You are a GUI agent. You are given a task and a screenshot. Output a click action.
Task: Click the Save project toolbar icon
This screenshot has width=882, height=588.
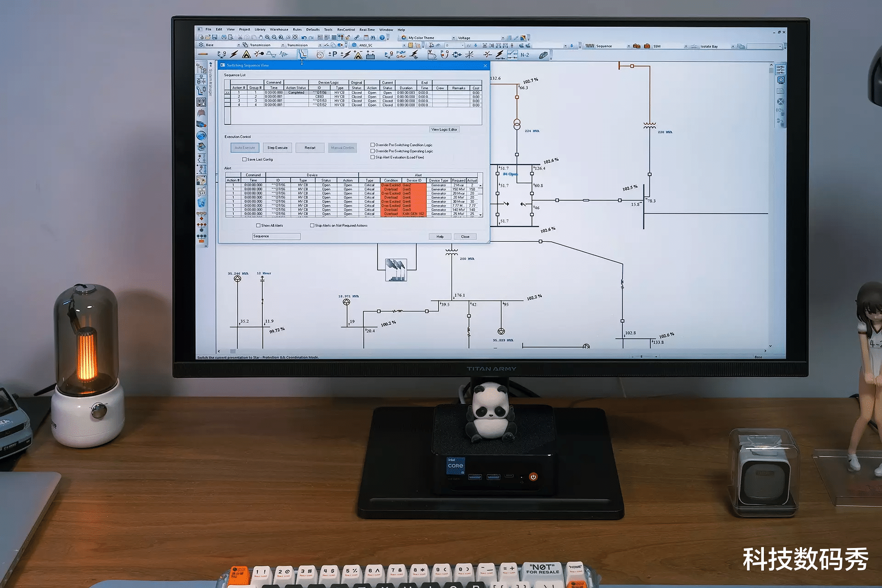pos(215,37)
